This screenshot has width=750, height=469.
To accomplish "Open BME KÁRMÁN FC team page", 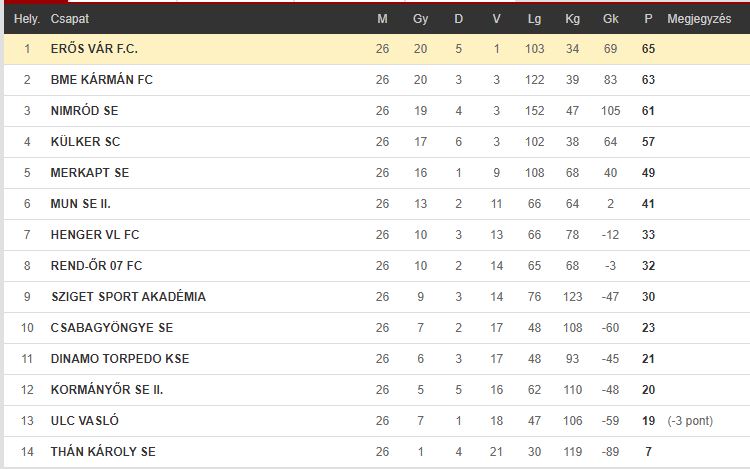I will pos(101,80).
